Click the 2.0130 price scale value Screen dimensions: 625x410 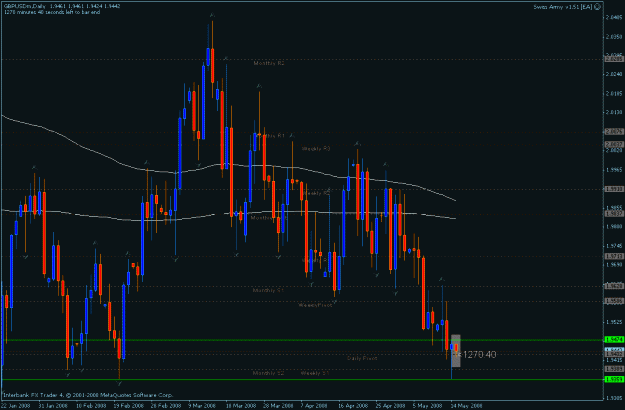(x=614, y=112)
